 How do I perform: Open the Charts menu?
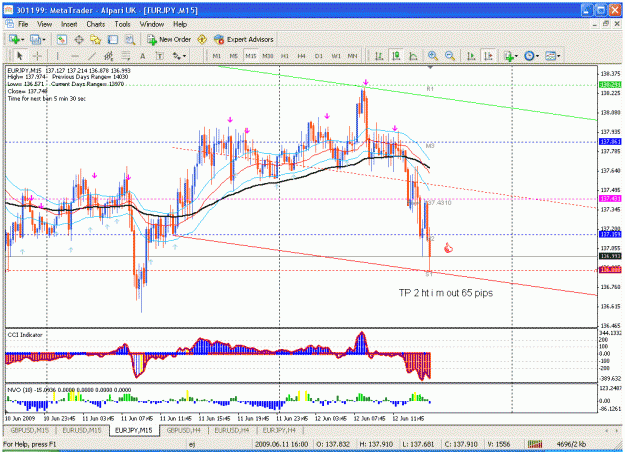pos(96,24)
